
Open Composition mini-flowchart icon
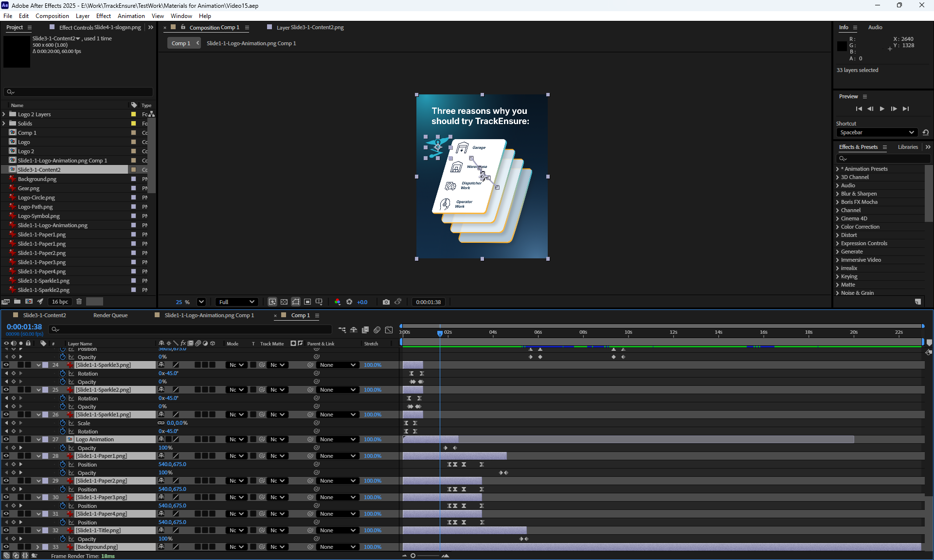coord(342,330)
